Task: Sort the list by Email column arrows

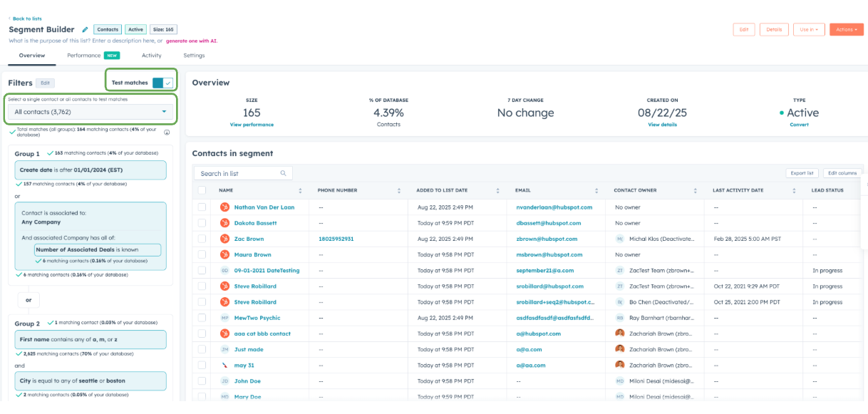Action: pyautogui.click(x=597, y=190)
